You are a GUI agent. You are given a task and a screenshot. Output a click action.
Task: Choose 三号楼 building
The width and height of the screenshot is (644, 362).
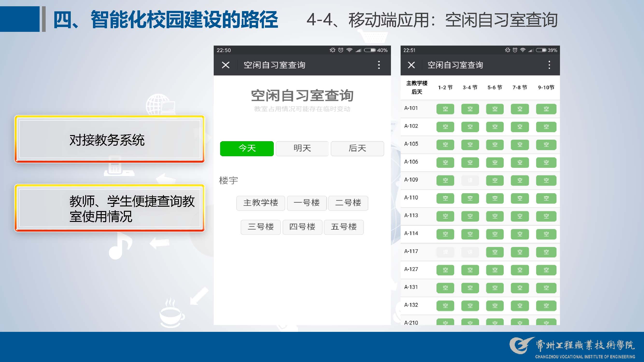[261, 227]
